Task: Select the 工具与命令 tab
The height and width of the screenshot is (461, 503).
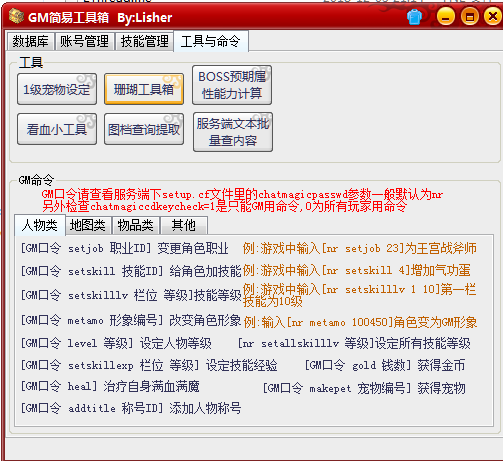Action: [211, 41]
